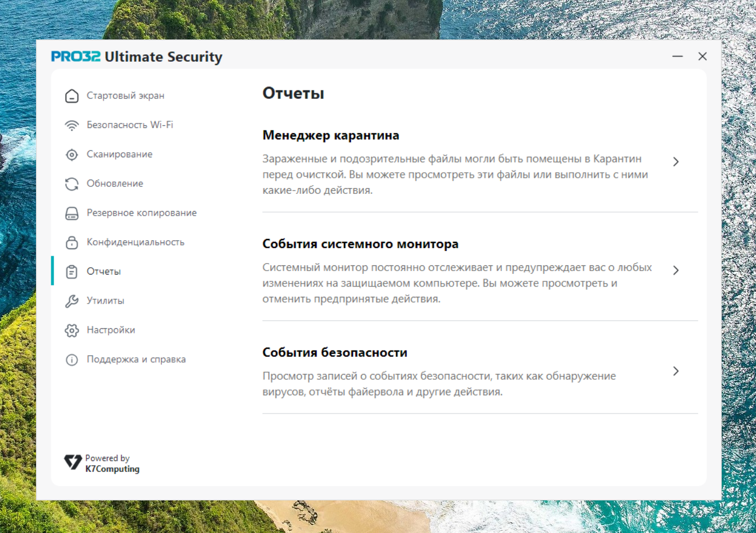Click the padlock icon beside Конфиденциальность

[71, 242]
